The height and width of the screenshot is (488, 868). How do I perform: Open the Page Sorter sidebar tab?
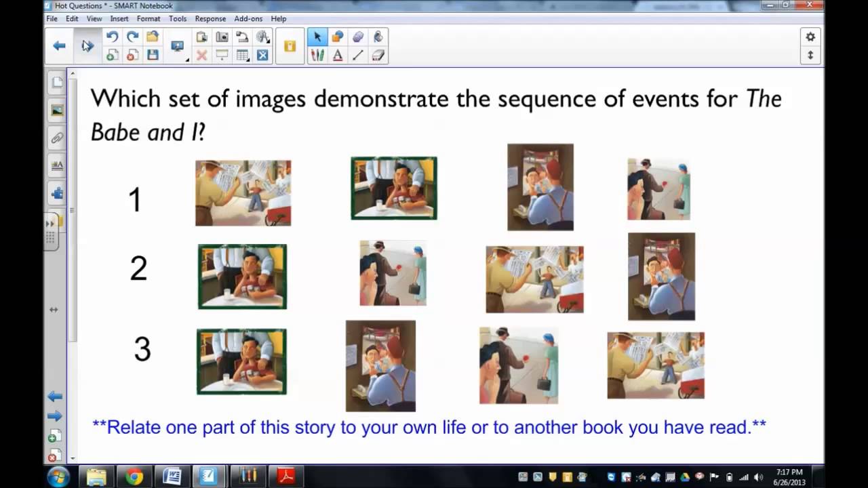tap(57, 83)
